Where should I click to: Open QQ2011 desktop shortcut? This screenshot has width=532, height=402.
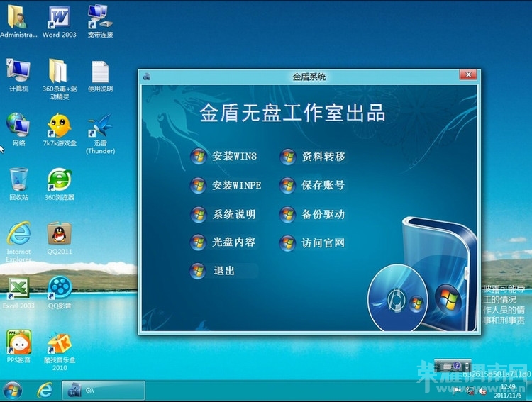click(x=60, y=234)
